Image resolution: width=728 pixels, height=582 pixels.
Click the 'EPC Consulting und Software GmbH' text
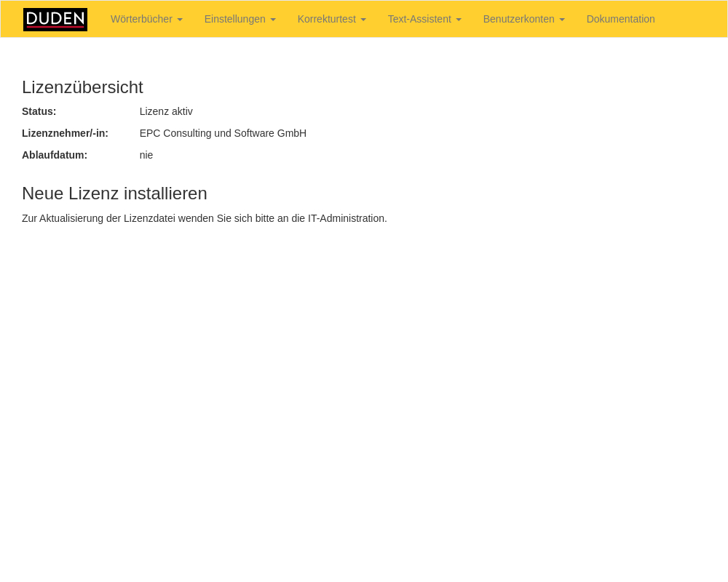[x=223, y=133]
